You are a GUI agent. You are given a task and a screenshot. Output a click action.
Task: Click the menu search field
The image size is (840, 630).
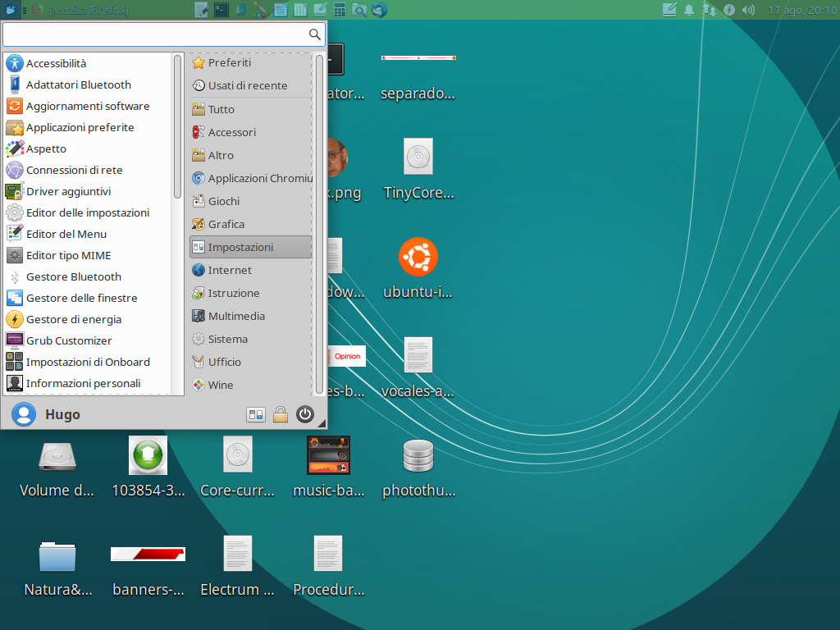tap(163, 34)
